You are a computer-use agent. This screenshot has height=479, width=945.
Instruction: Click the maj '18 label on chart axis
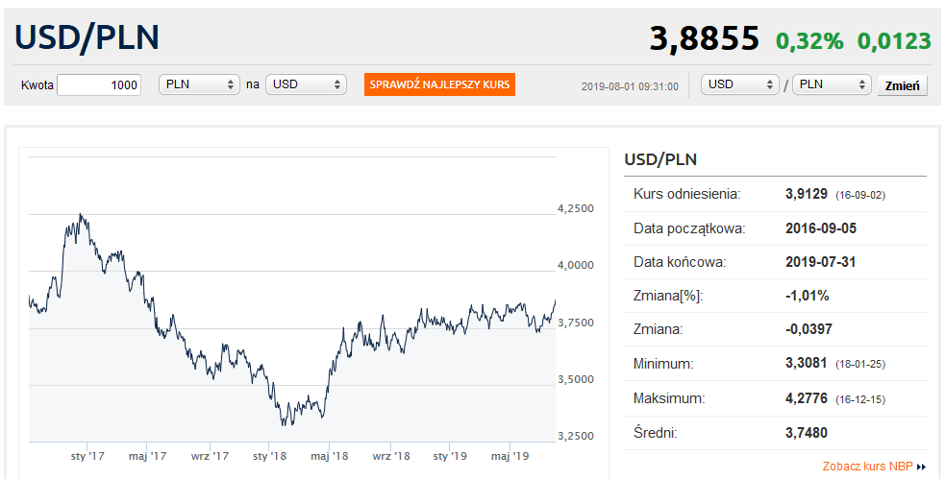point(330,456)
